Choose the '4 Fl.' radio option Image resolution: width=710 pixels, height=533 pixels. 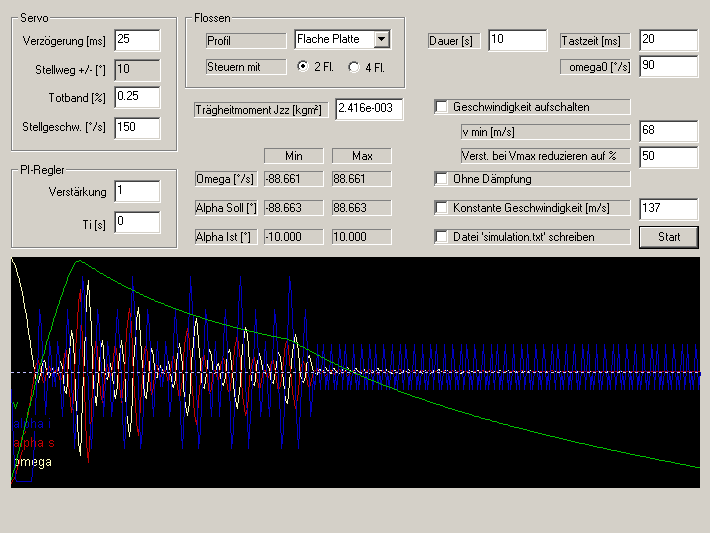353,67
